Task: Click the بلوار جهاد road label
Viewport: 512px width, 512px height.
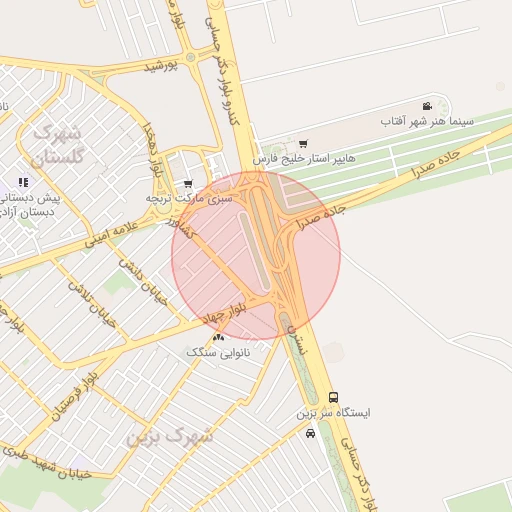Action: click(225, 312)
